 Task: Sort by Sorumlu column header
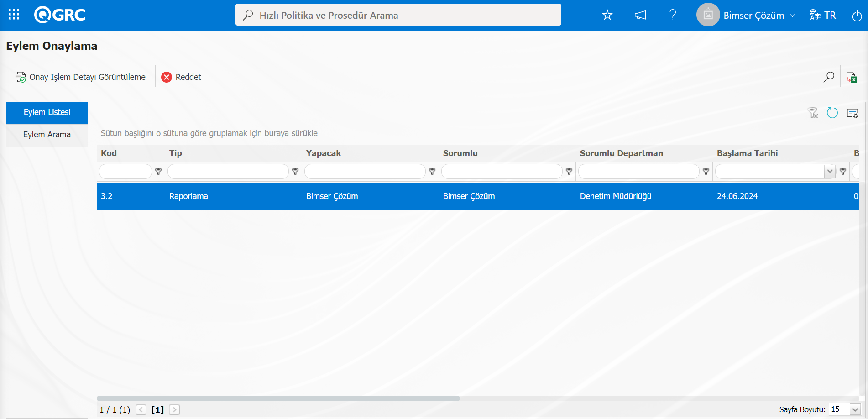pos(460,153)
